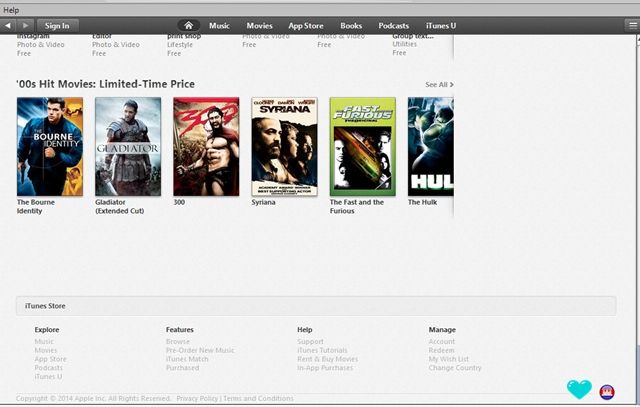Click the Group text app title

pyautogui.click(x=413, y=36)
